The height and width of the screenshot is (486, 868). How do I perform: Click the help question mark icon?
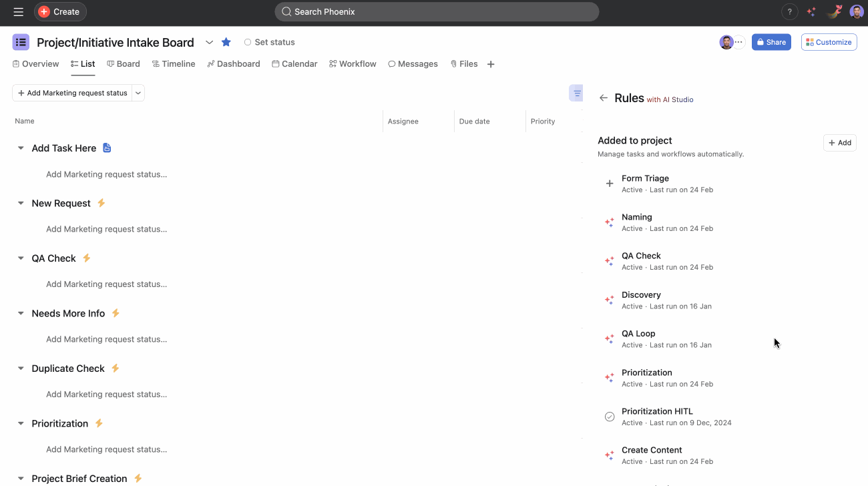789,12
